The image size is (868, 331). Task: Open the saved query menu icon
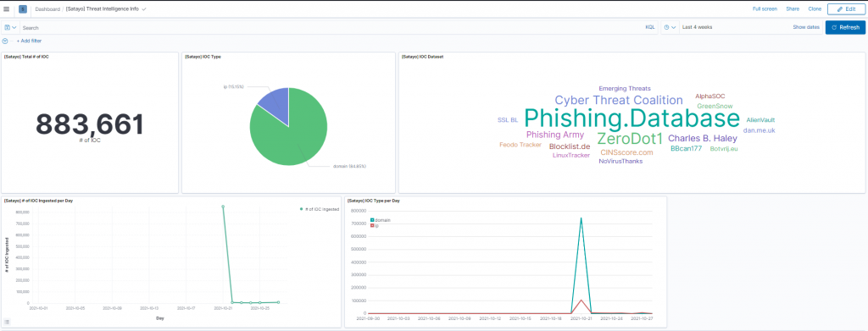[10, 27]
